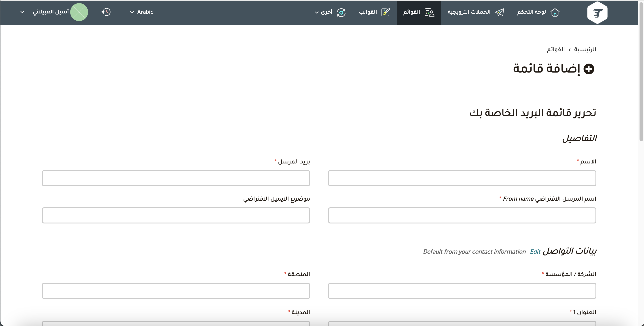The image size is (644, 326).
Task: Click the campaigns paper plane icon
Action: [x=500, y=12]
